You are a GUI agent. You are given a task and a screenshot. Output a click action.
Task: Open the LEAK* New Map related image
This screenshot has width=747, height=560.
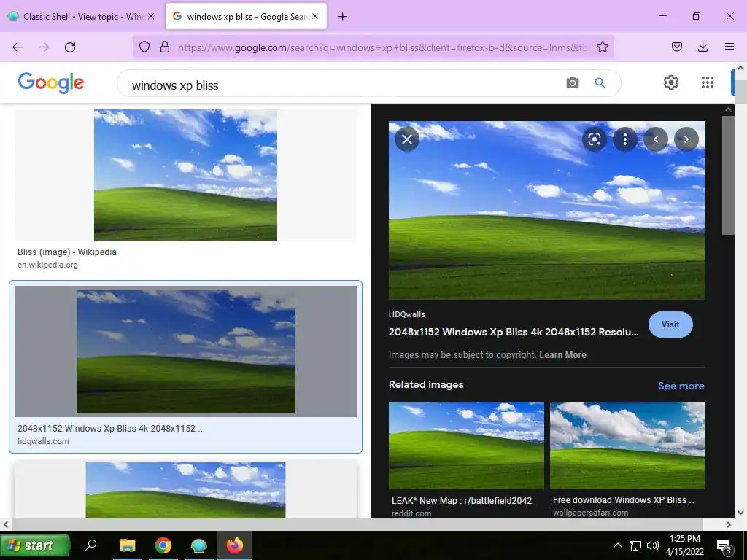(x=466, y=446)
